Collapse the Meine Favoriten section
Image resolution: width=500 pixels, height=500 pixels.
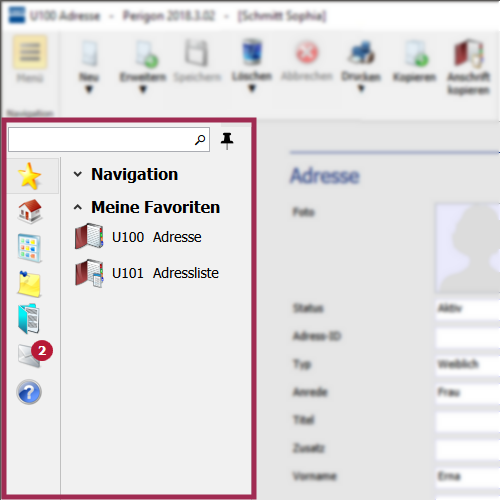click(78, 207)
